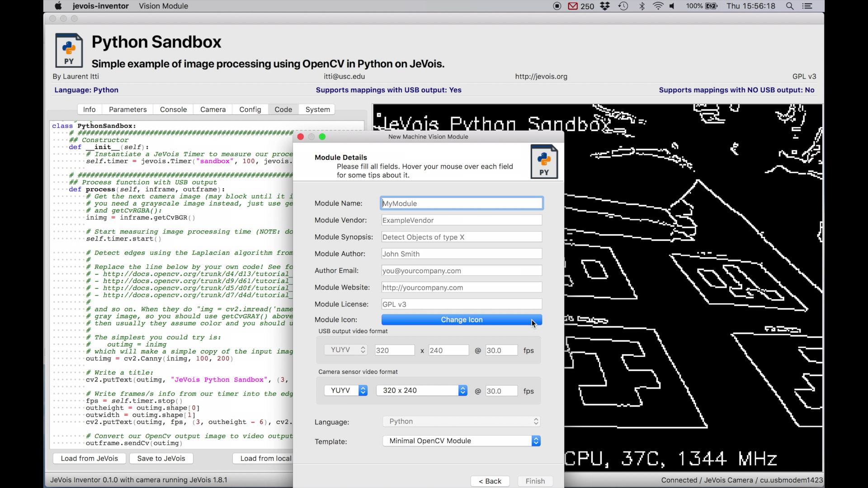The image size is (868, 488).
Task: Open the Apple menu
Action: click(x=58, y=6)
